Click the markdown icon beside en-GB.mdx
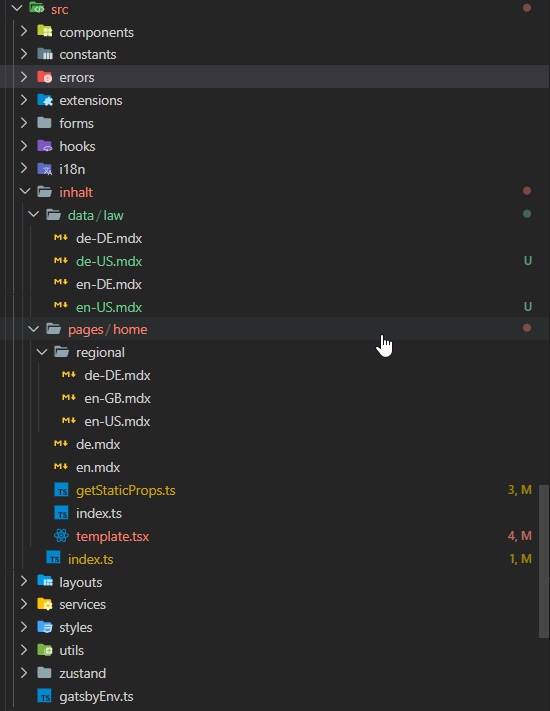The height and width of the screenshot is (711, 550). point(69,398)
